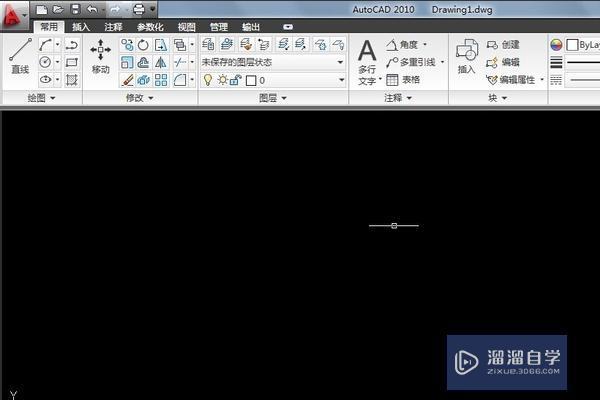Expand the Arc tool dropdown arrow
This screenshot has width=600, height=400.
tap(57, 45)
